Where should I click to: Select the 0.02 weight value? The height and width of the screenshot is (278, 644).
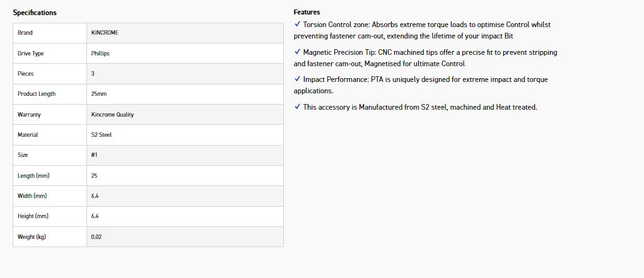(x=96, y=237)
